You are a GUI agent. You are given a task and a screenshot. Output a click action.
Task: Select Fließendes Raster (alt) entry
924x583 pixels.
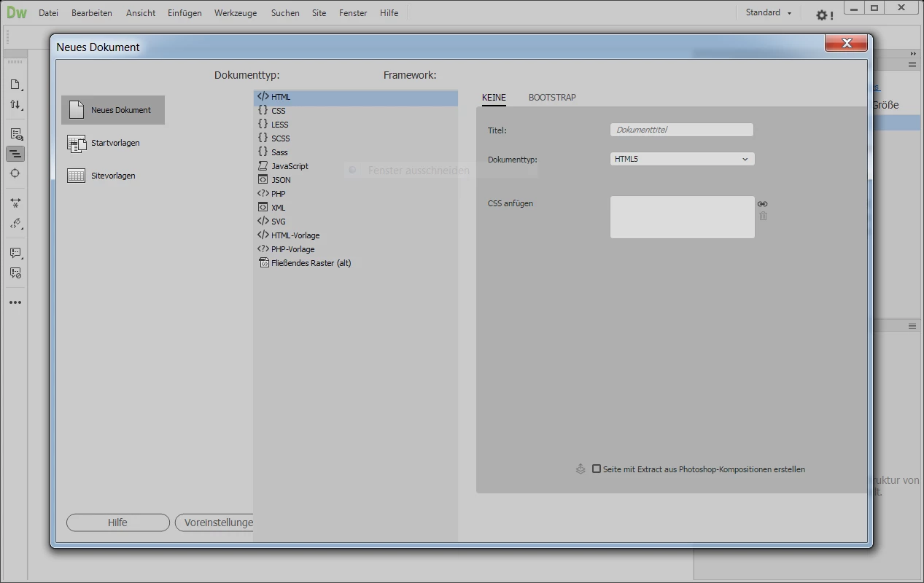coord(356,263)
